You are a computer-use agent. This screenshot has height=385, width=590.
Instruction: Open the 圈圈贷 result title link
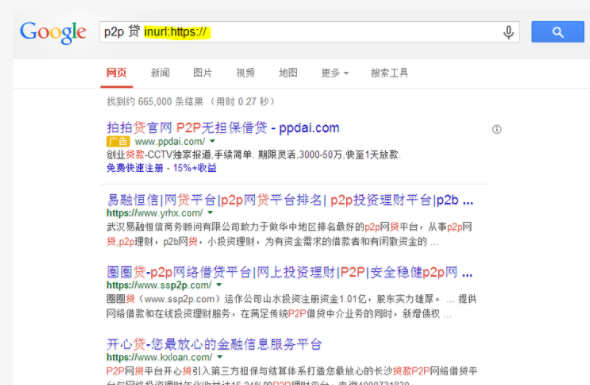pyautogui.click(x=290, y=272)
